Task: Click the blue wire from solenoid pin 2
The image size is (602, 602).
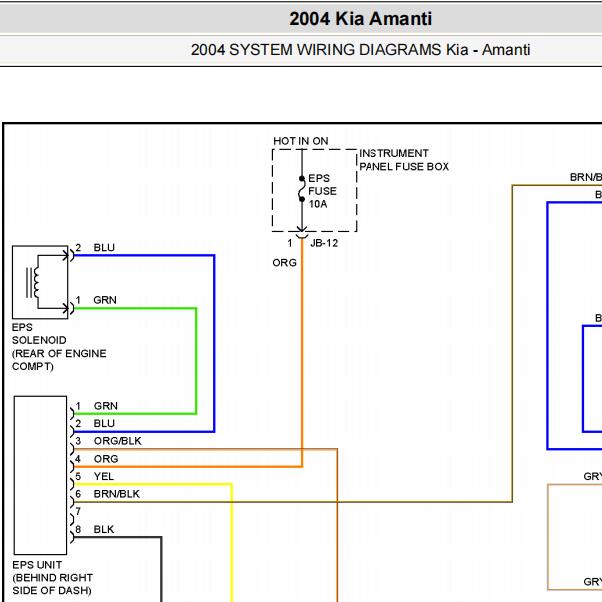Action: [214, 344]
